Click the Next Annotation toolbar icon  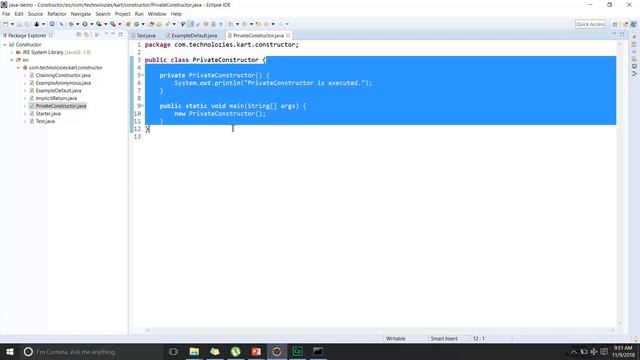pos(231,24)
